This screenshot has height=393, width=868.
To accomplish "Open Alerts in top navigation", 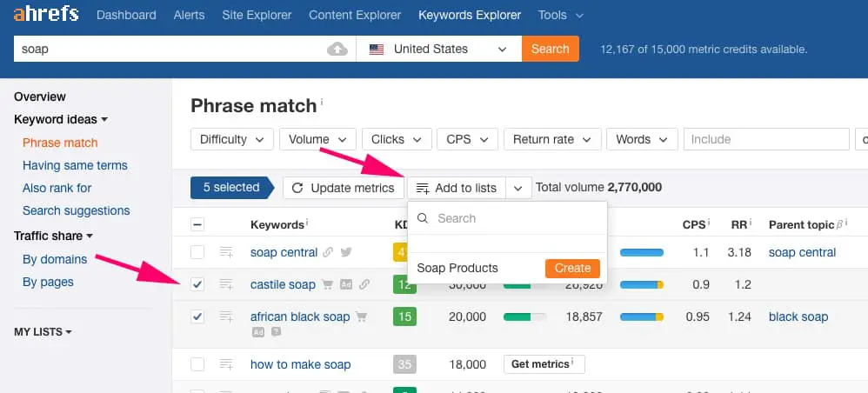I will (x=190, y=15).
